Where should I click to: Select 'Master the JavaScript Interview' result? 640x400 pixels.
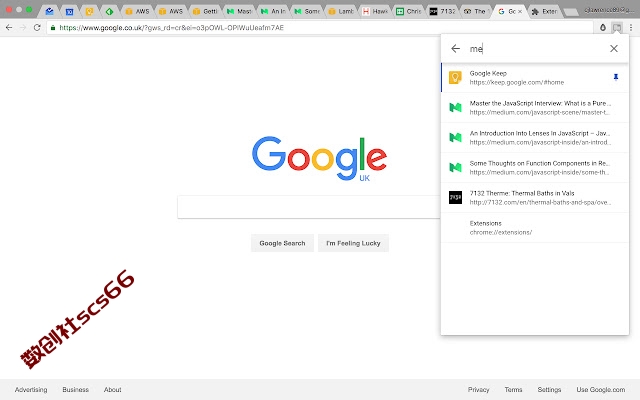coord(535,108)
